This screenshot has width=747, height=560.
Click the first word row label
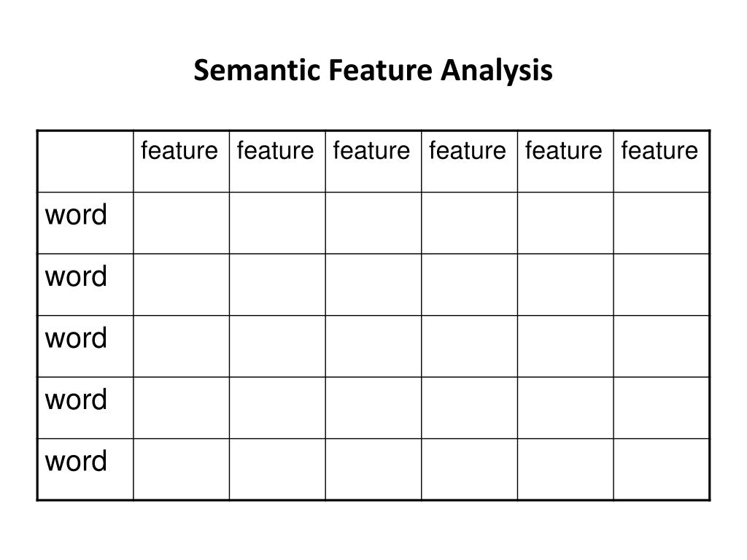point(77,215)
